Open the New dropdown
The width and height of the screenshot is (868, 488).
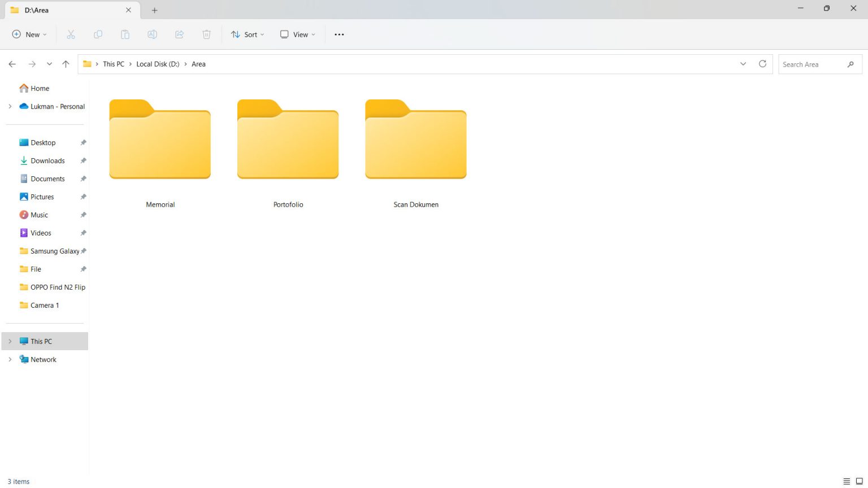tap(28, 34)
